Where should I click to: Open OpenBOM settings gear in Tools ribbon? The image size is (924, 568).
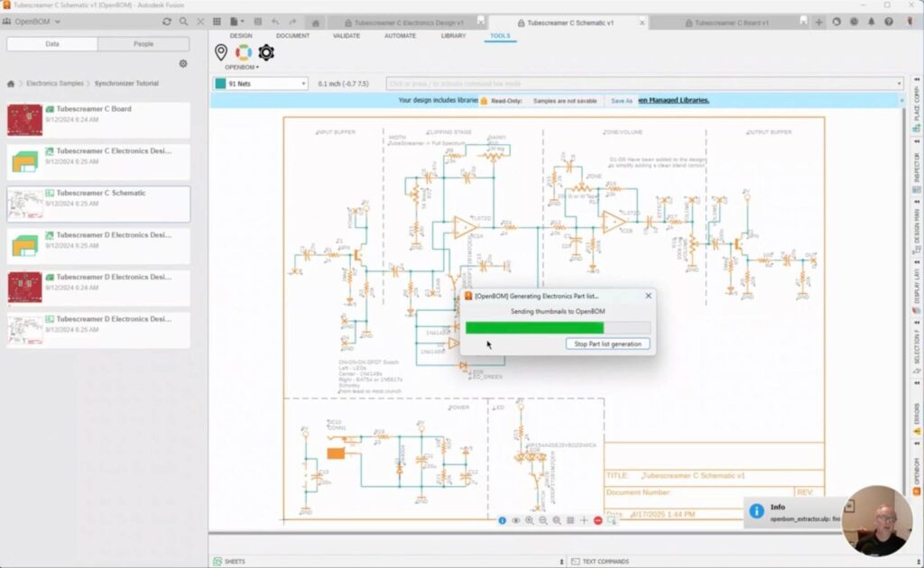coord(266,52)
